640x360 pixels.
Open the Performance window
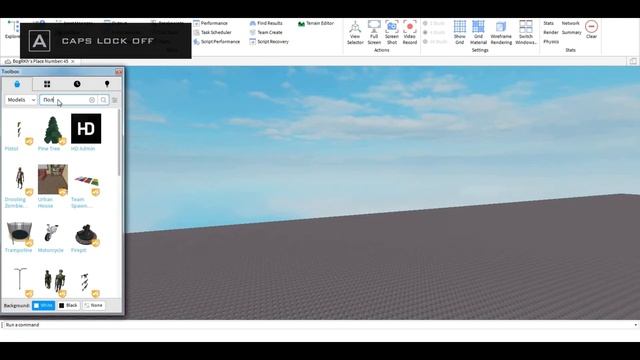211,23
